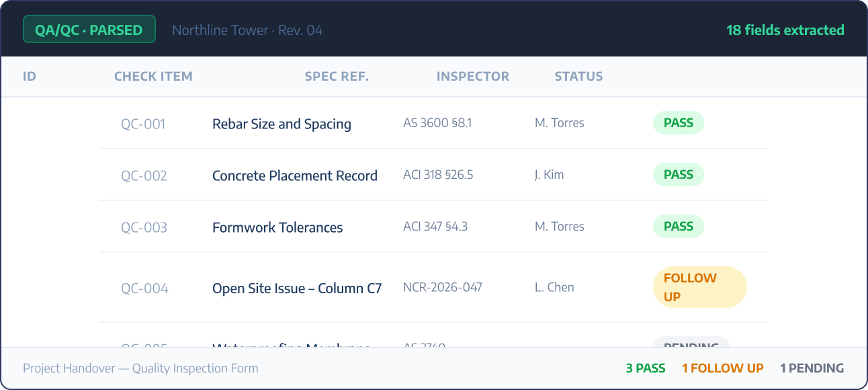Click M. Torres in the QC-001 row

pos(560,123)
